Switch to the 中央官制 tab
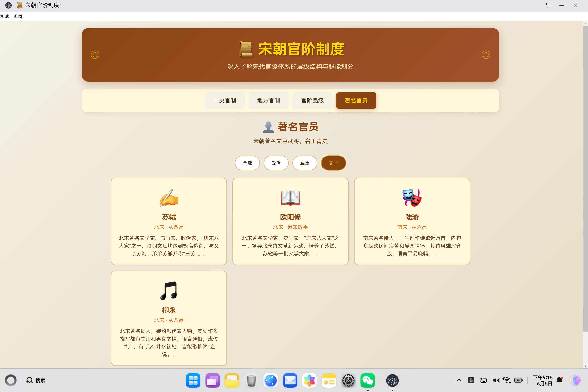The height and width of the screenshot is (392, 588). (224, 100)
